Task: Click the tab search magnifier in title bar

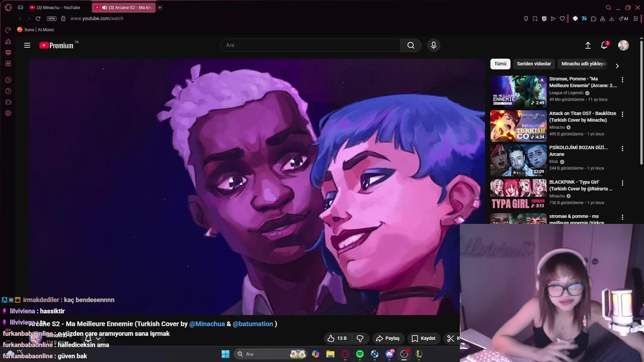Action: (x=608, y=8)
